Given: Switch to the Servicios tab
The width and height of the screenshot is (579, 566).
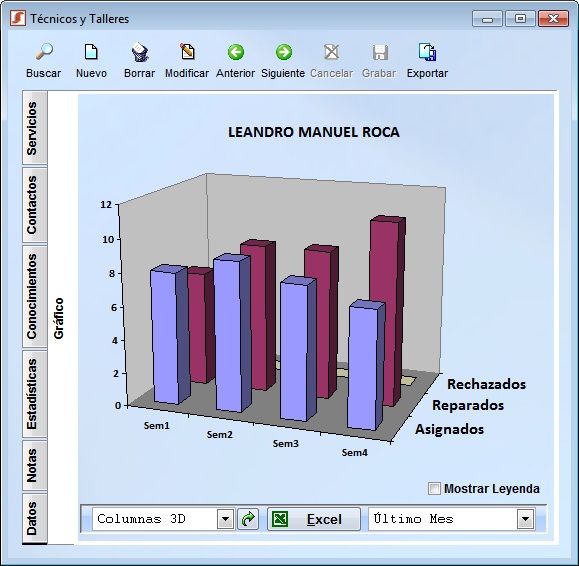Looking at the screenshot, I should coord(35,128).
